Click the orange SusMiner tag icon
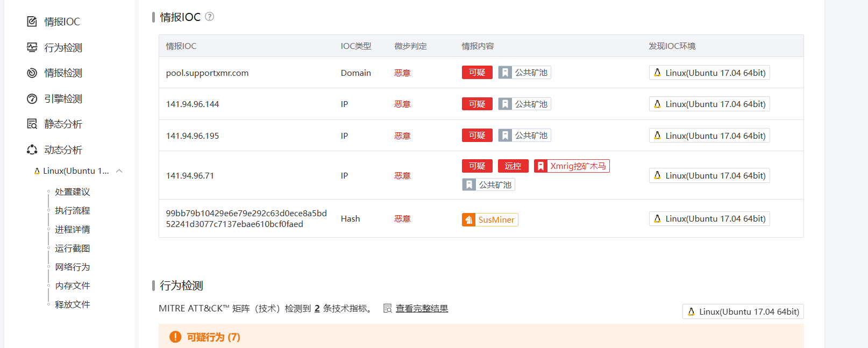Image resolution: width=868 pixels, height=348 pixels. point(469,219)
